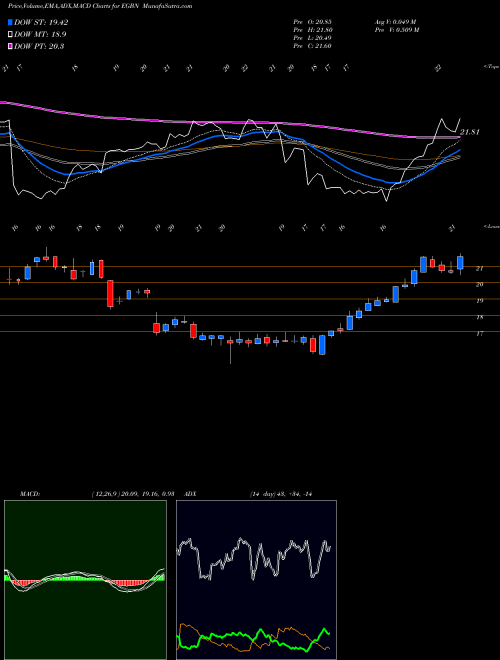Image resolution: width=500 pixels, height=660 pixels.
Task: Open the green MACD histogram panel
Action: click(x=85, y=580)
